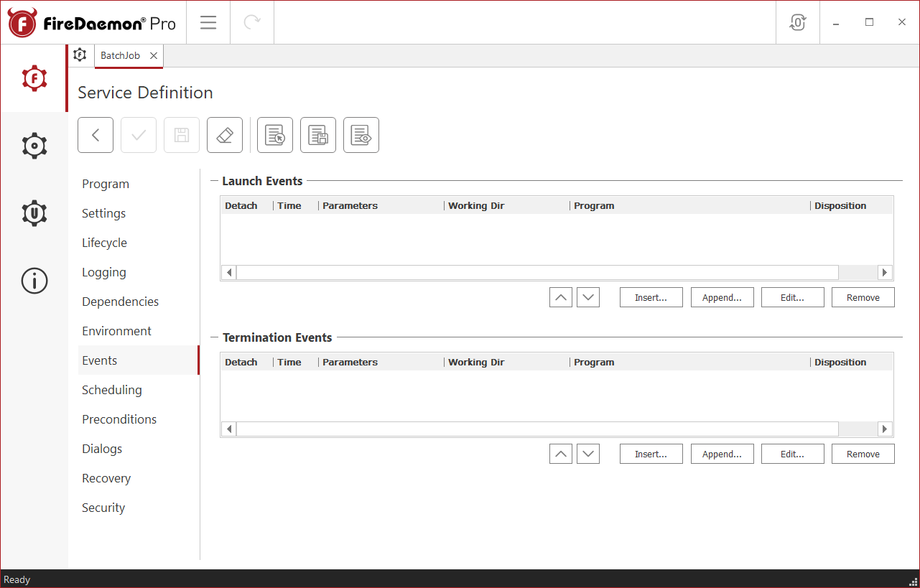Click the redo arrow icon in title bar
Viewport: 920px width, 588px height.
click(x=252, y=22)
